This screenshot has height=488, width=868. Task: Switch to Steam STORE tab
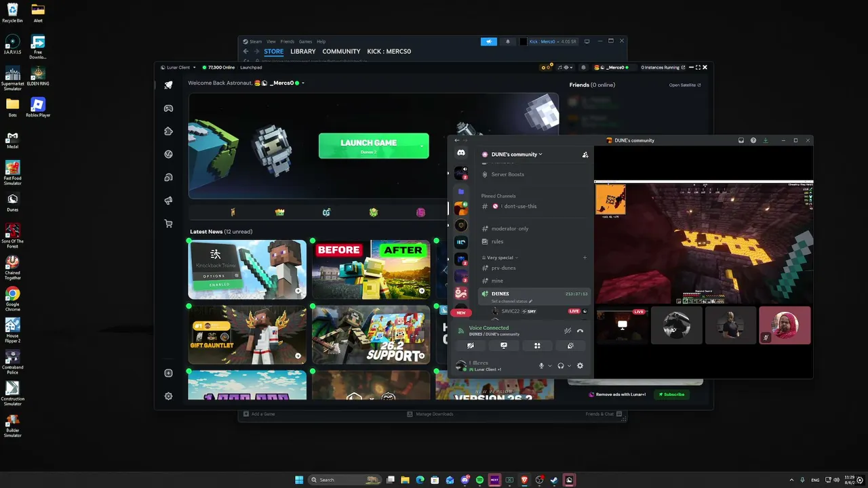click(274, 52)
